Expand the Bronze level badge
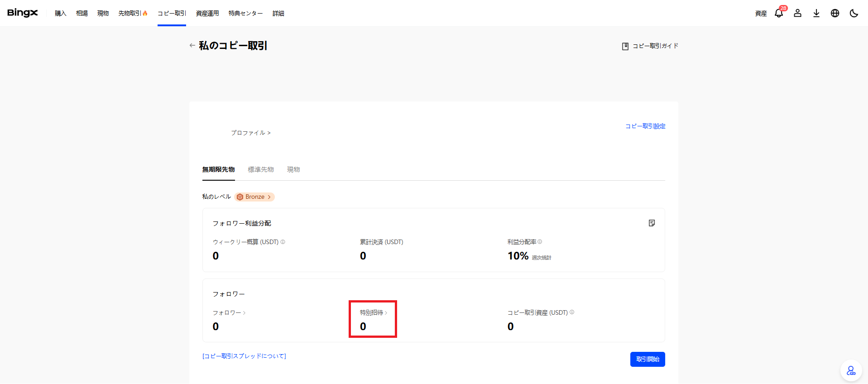 pyautogui.click(x=255, y=197)
